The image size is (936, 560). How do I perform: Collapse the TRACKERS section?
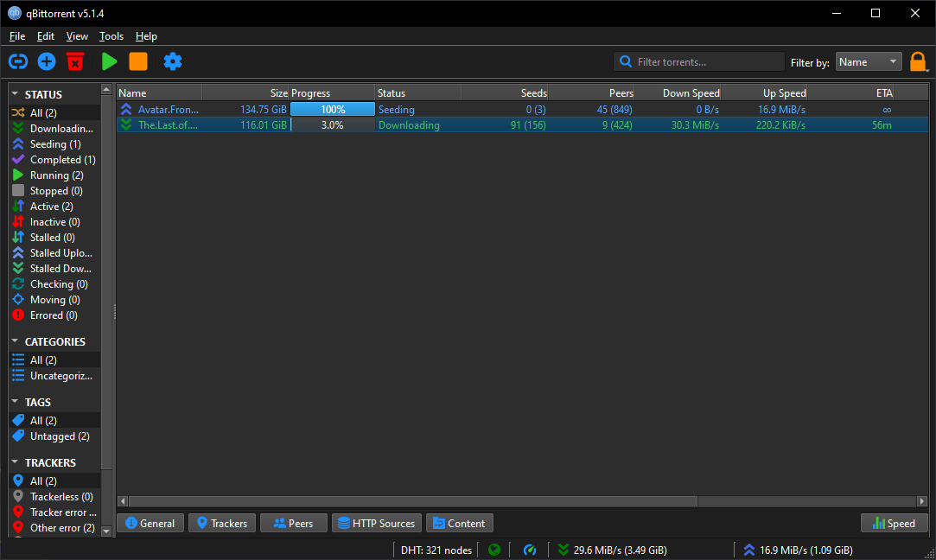point(15,461)
